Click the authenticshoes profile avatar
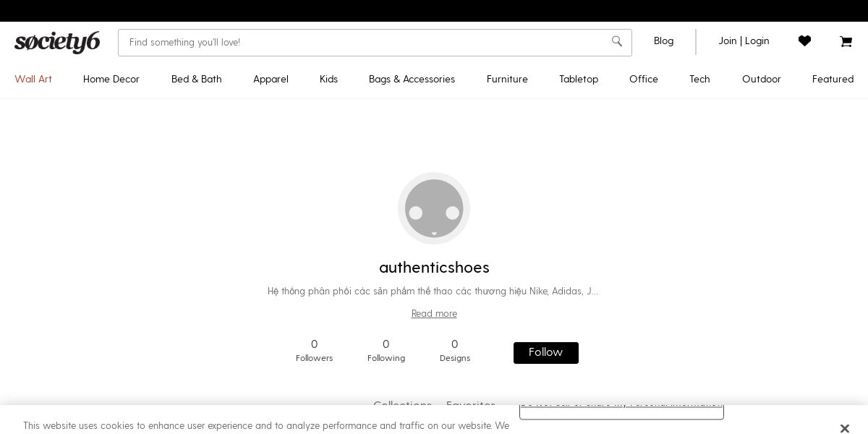This screenshot has height=434, width=868. click(x=434, y=208)
